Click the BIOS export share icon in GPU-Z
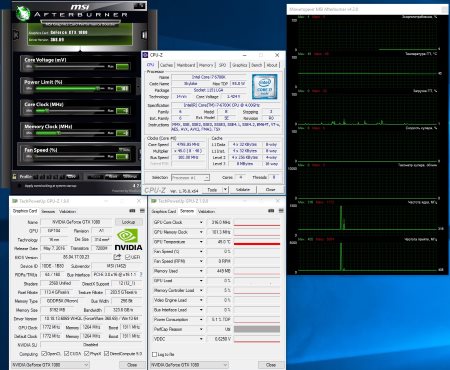The height and width of the screenshot is (370, 450). (x=117, y=257)
